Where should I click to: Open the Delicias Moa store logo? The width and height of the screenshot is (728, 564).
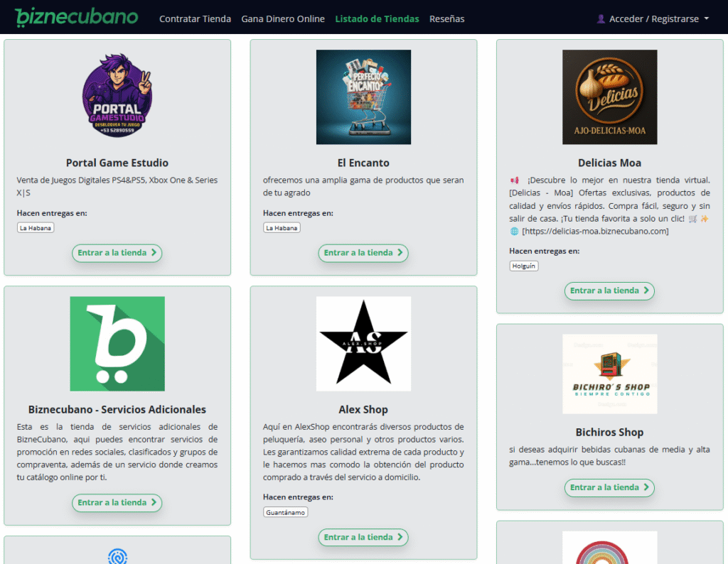pyautogui.click(x=609, y=97)
